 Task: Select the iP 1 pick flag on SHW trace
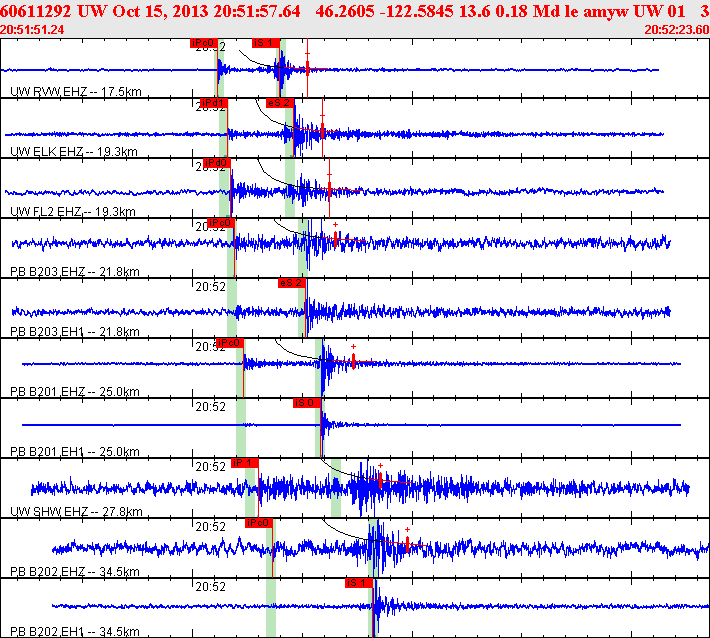tap(245, 463)
